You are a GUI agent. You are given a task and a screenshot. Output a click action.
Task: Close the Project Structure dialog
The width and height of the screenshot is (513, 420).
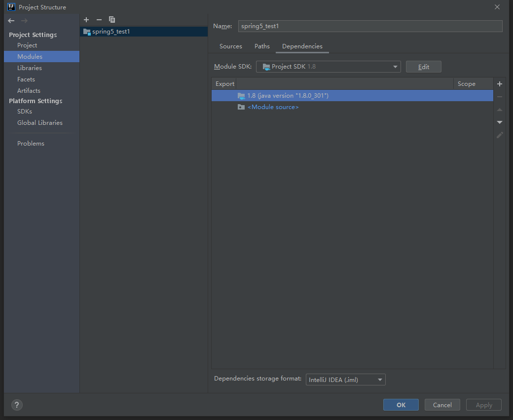497,7
